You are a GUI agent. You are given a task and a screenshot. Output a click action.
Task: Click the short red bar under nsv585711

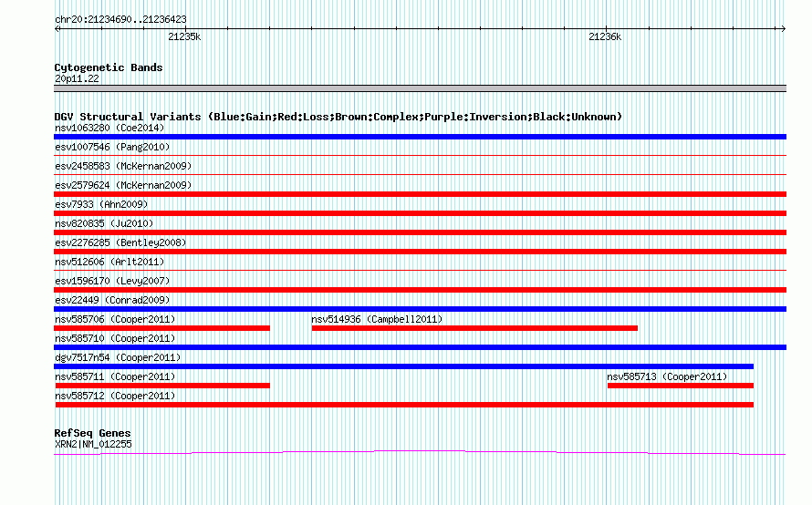coord(162,386)
